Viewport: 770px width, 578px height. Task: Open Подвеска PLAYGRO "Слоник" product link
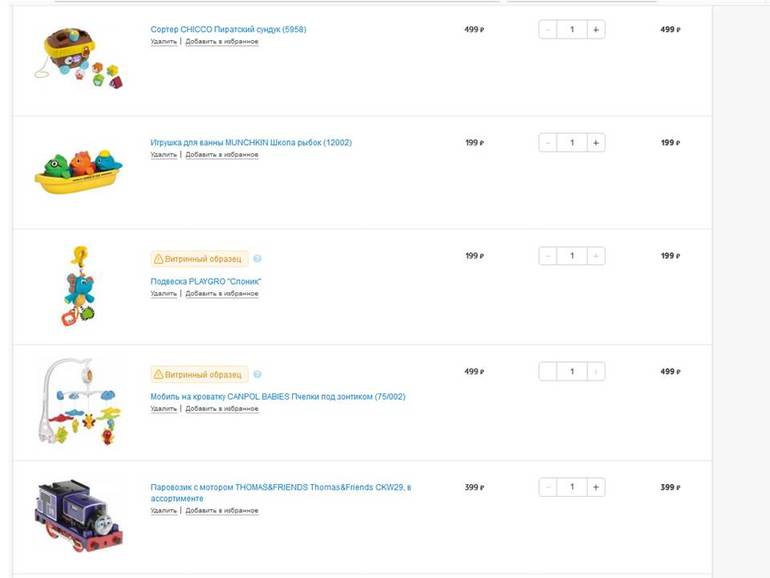pos(205,281)
